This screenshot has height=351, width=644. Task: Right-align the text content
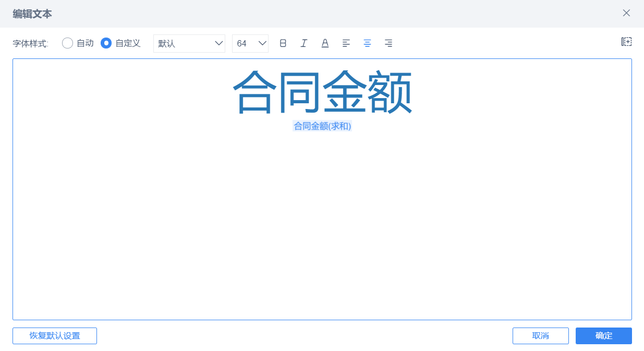(388, 43)
